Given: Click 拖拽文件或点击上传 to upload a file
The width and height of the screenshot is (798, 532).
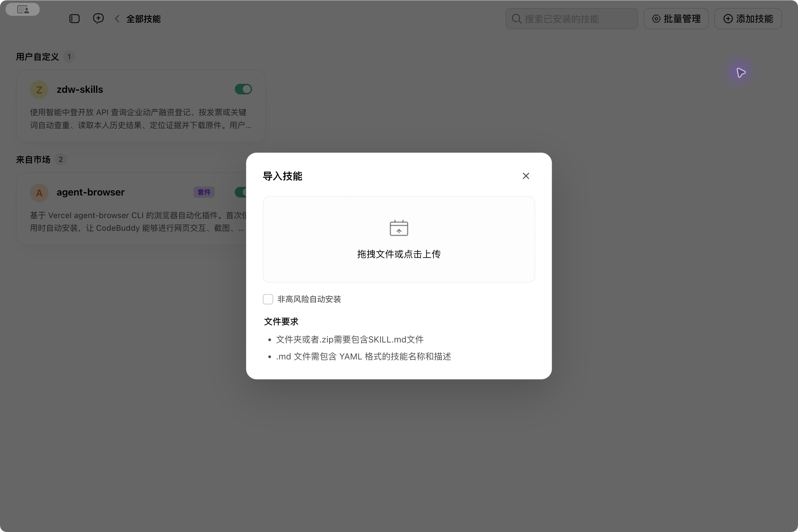Looking at the screenshot, I should tap(399, 254).
